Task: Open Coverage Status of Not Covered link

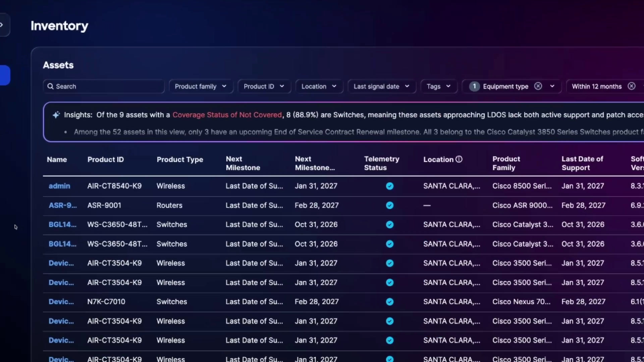Action: tap(227, 115)
